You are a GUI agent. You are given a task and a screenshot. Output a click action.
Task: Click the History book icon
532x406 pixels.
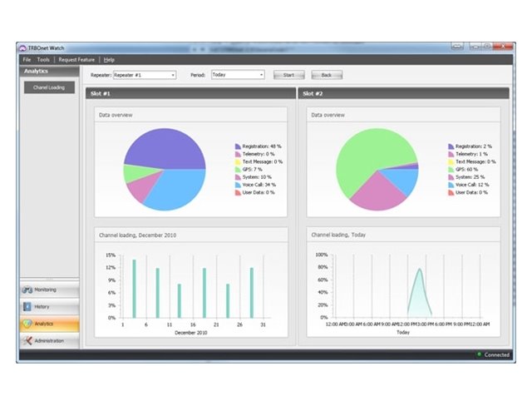pyautogui.click(x=27, y=307)
